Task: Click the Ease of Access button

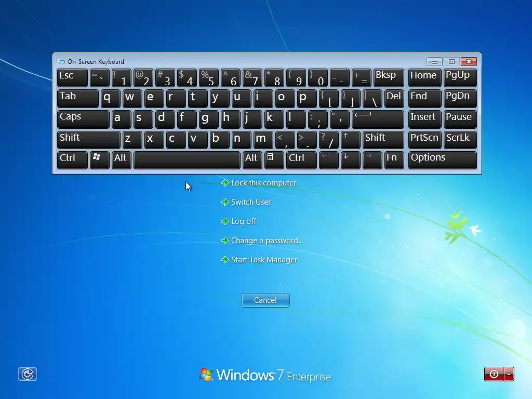Action: click(x=28, y=374)
